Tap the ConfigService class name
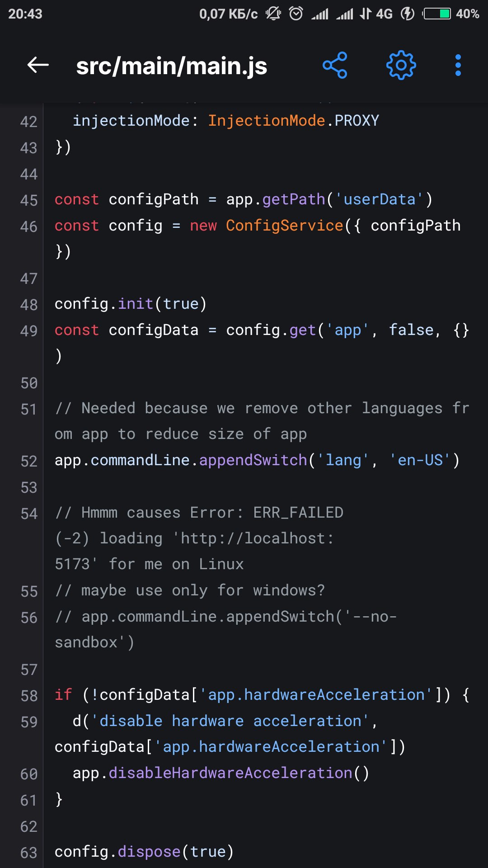This screenshot has height=868, width=488. (285, 225)
